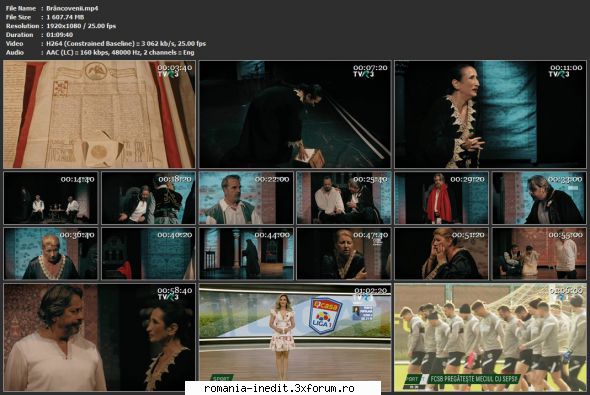
Task: Open the sport studio thumbnail at 01:02:20
Action: [295, 337]
